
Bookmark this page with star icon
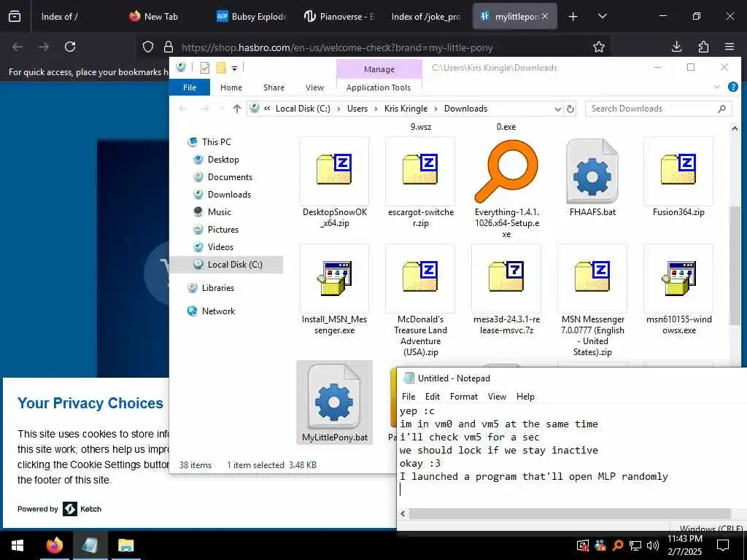pos(599,47)
